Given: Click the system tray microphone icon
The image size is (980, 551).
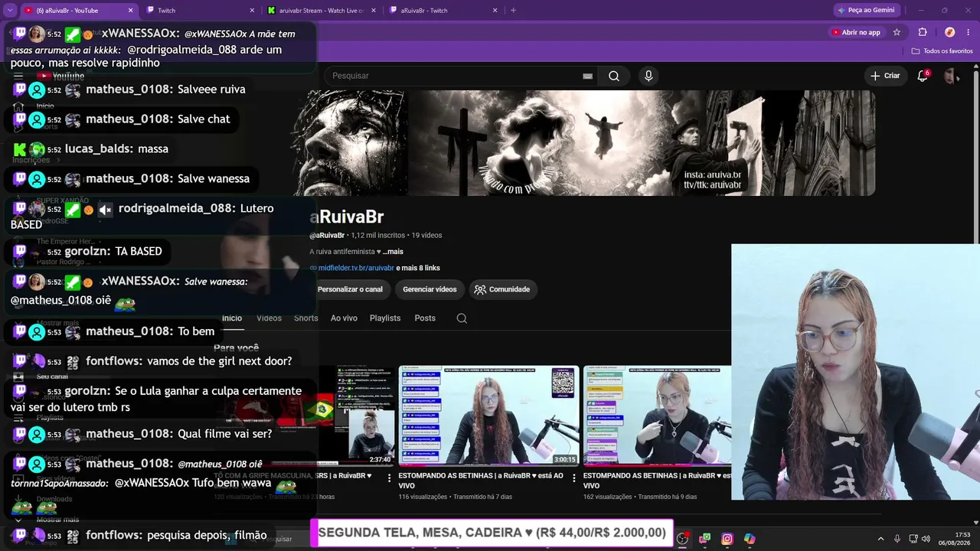Looking at the screenshot, I should coord(897,539).
